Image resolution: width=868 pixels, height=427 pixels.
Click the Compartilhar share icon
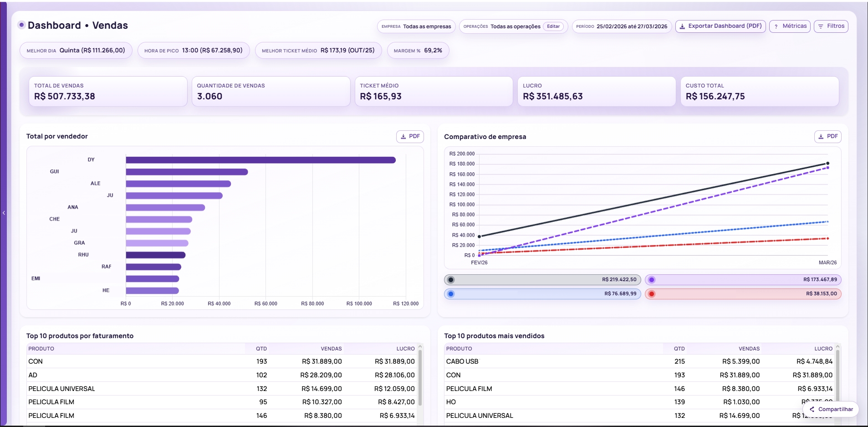(812, 409)
